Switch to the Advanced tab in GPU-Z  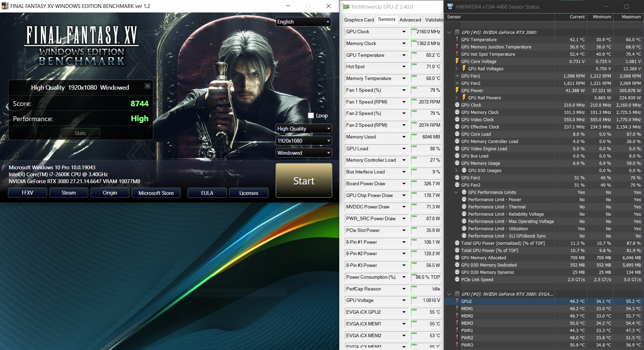tap(410, 20)
